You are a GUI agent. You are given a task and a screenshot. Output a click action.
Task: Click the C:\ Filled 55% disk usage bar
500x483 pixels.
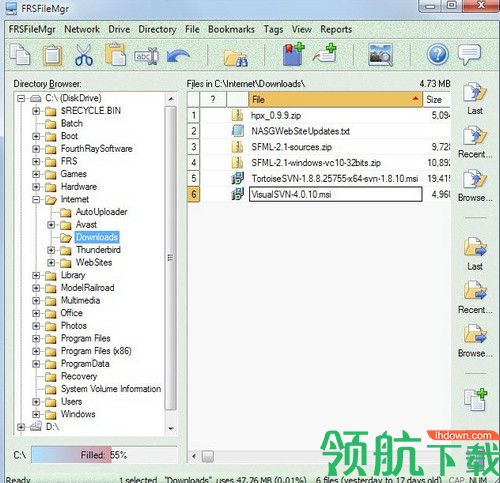tap(104, 455)
